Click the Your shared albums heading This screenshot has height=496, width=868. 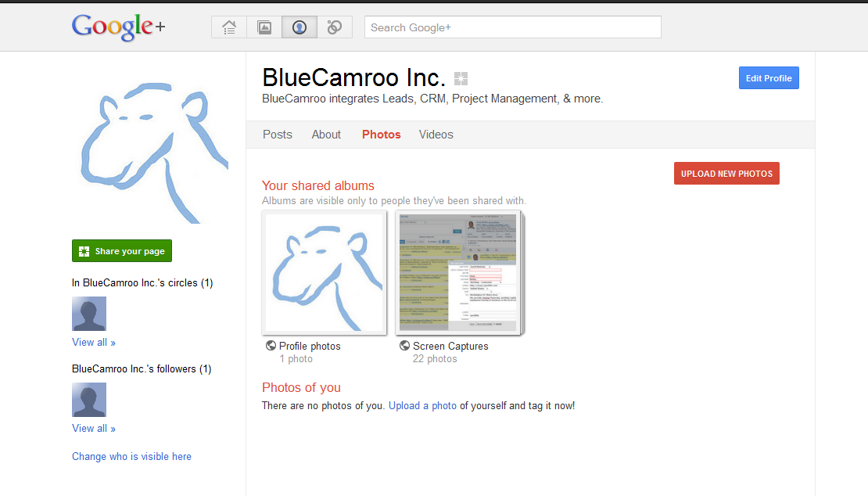pyautogui.click(x=318, y=185)
